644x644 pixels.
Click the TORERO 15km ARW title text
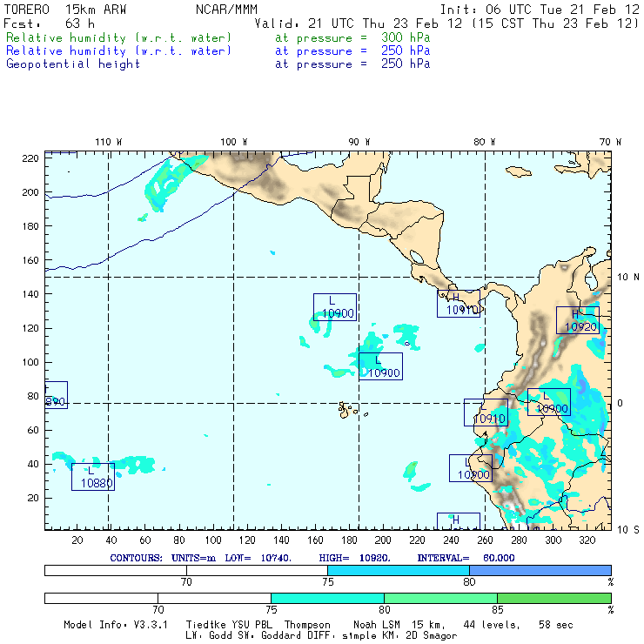coord(65,10)
